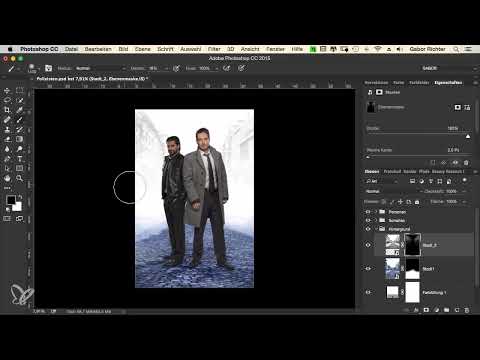Screen dimensions: 480x360
Task: Select the Path Selection tool
Action: (7, 168)
